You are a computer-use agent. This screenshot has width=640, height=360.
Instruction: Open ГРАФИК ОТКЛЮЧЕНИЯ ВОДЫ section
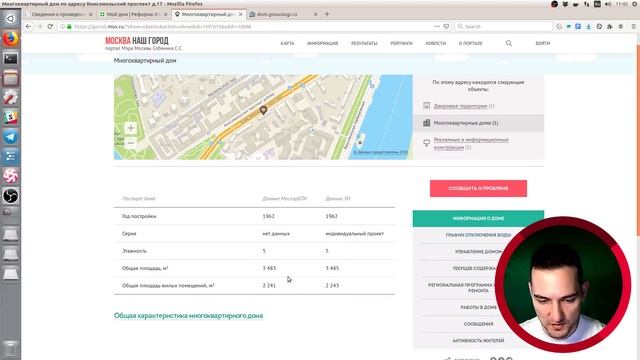(x=478, y=235)
